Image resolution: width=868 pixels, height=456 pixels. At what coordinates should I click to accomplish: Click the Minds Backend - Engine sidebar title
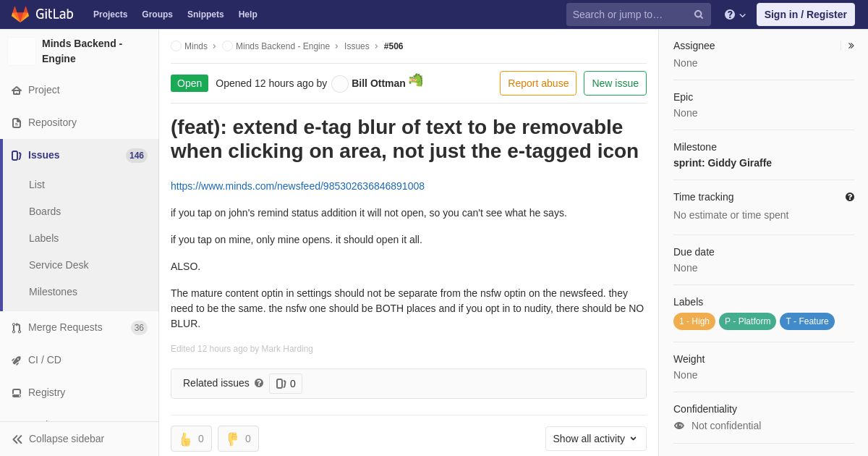82,51
